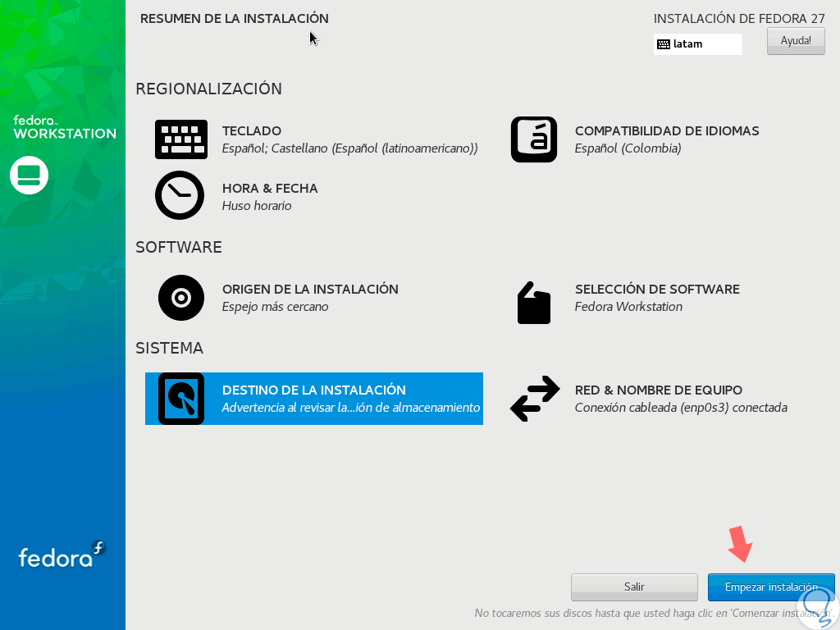This screenshot has height=630, width=840.
Task: Open the language support á icon
Action: point(533,139)
